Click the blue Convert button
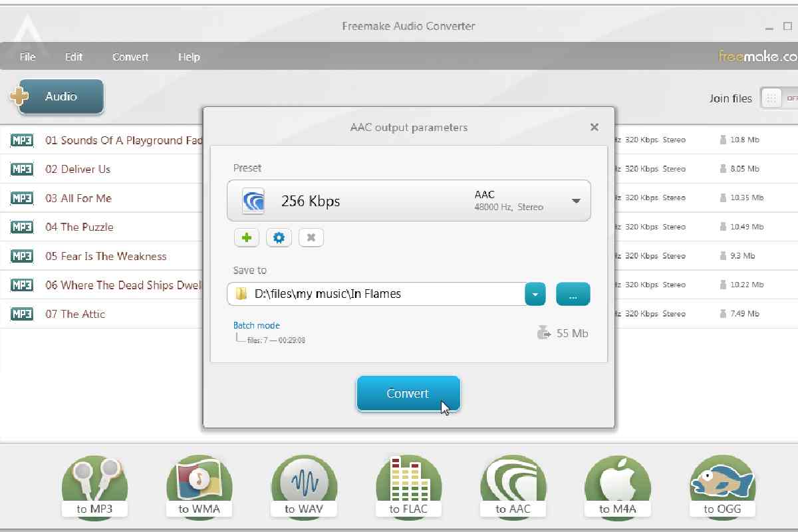Screen dimensions: 798x532 point(408,394)
